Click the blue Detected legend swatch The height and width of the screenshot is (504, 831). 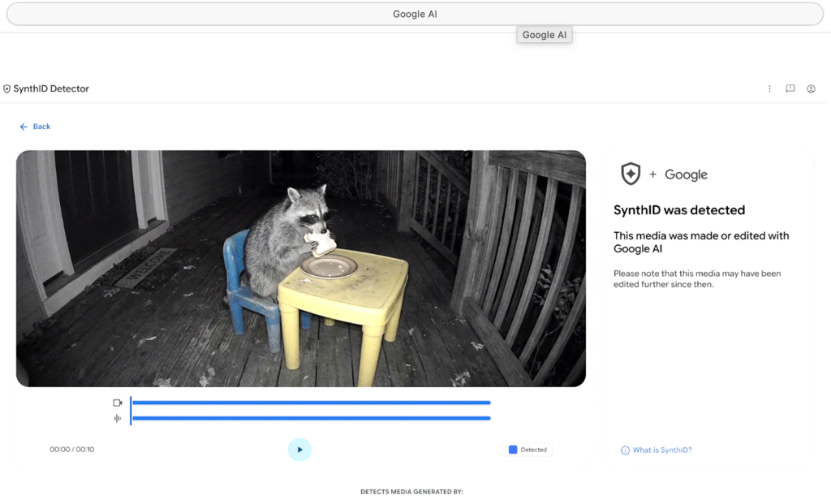(513, 450)
